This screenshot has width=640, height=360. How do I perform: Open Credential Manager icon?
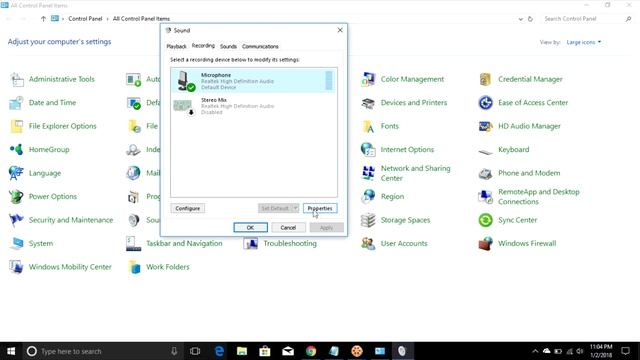485,79
